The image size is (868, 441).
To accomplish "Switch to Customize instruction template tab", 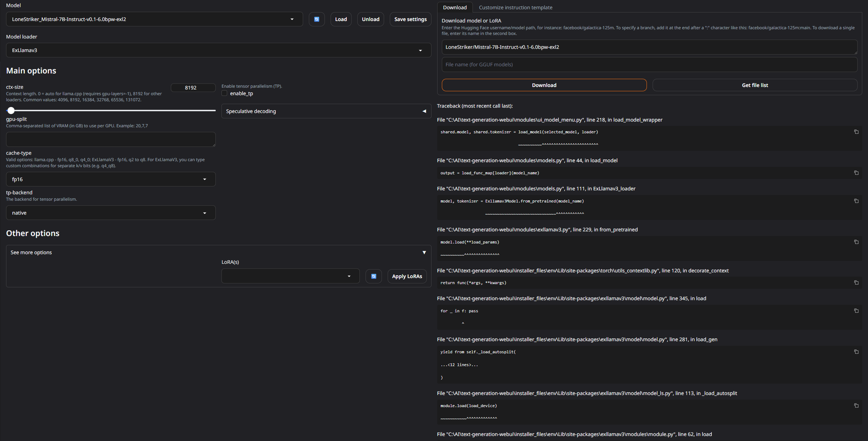I will [515, 7].
